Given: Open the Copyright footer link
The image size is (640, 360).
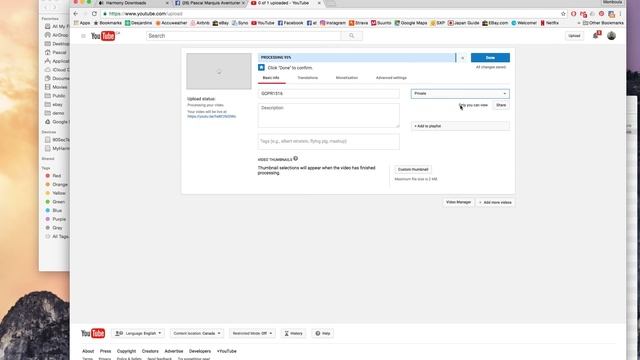Looking at the screenshot, I should tap(127, 351).
